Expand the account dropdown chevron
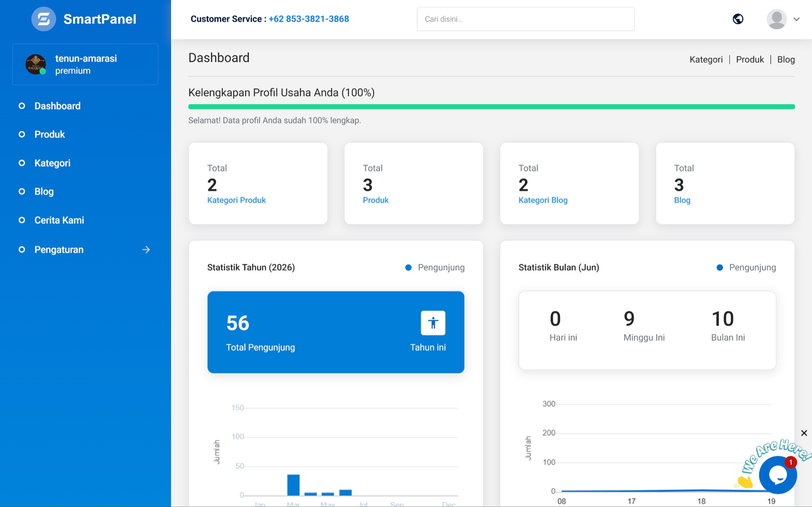This screenshot has height=507, width=812. point(797,19)
